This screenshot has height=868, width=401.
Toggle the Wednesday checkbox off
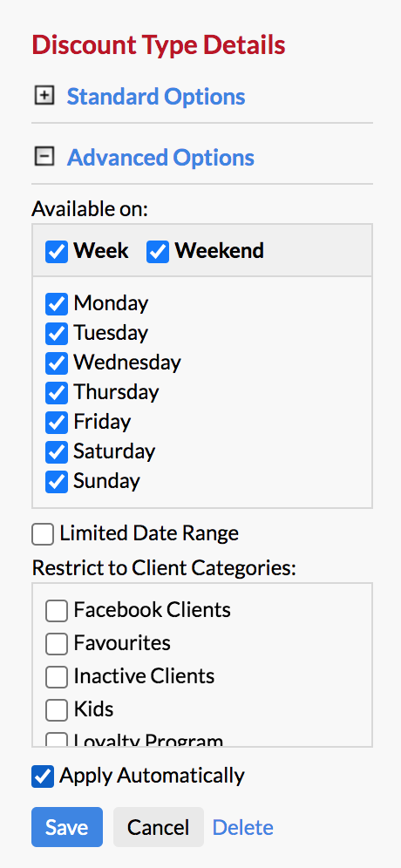pos(57,363)
